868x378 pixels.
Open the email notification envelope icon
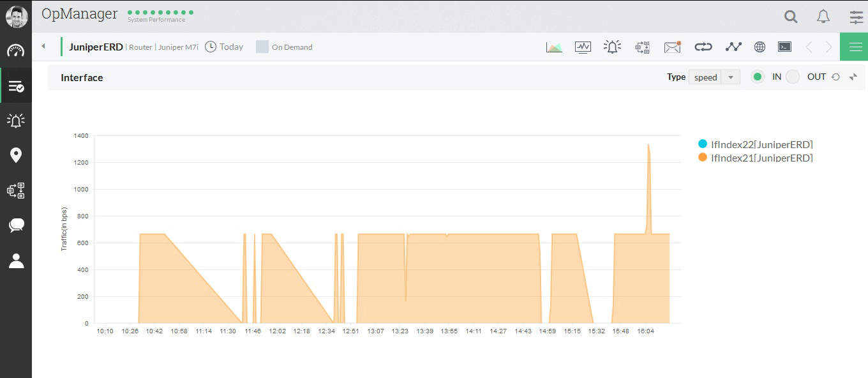(673, 47)
